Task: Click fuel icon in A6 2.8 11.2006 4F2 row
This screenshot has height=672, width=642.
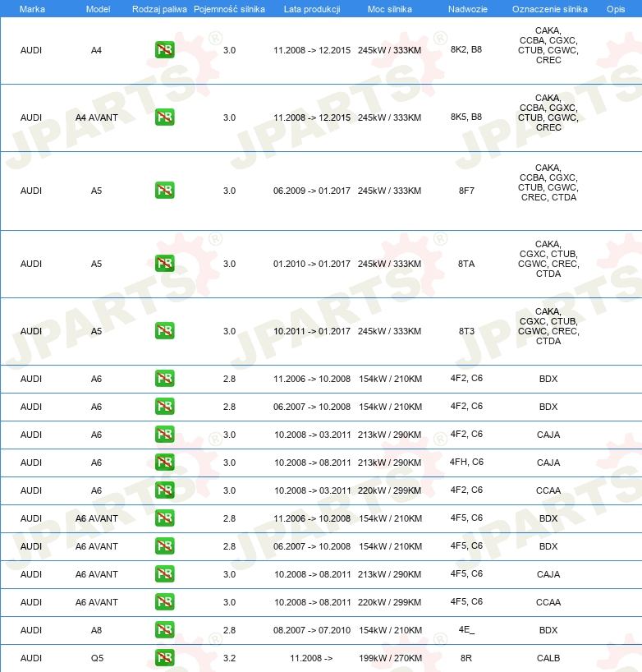Action: coord(164,379)
